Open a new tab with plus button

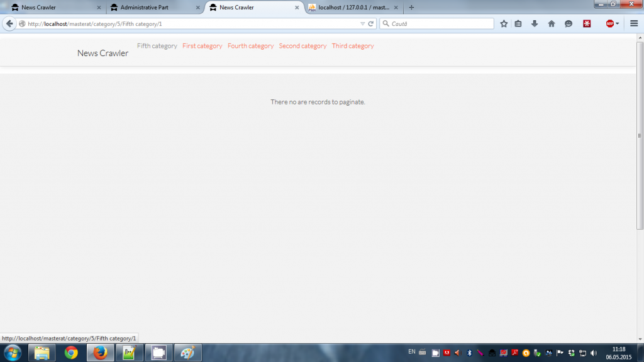coord(411,8)
